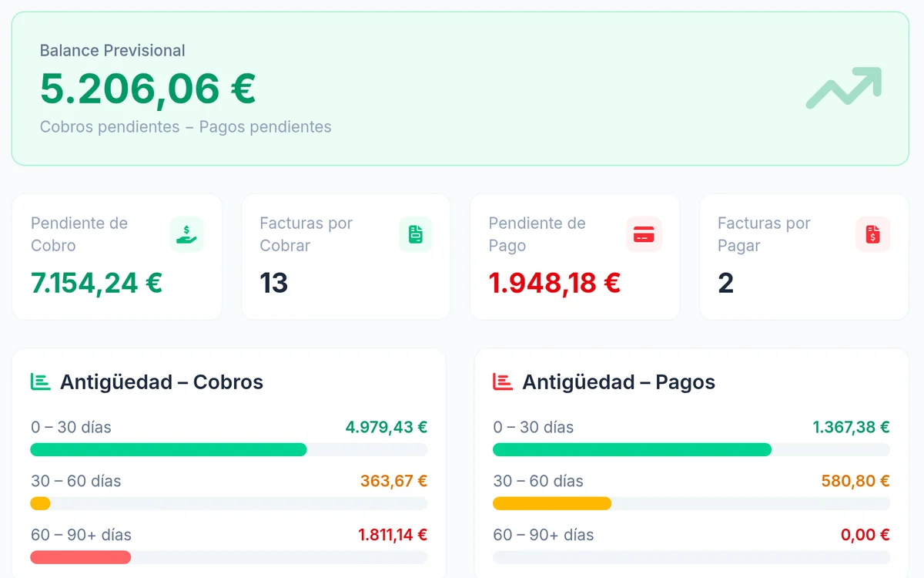Click the Cobros value 1.811,14 €
924x578 pixels.
[393, 535]
